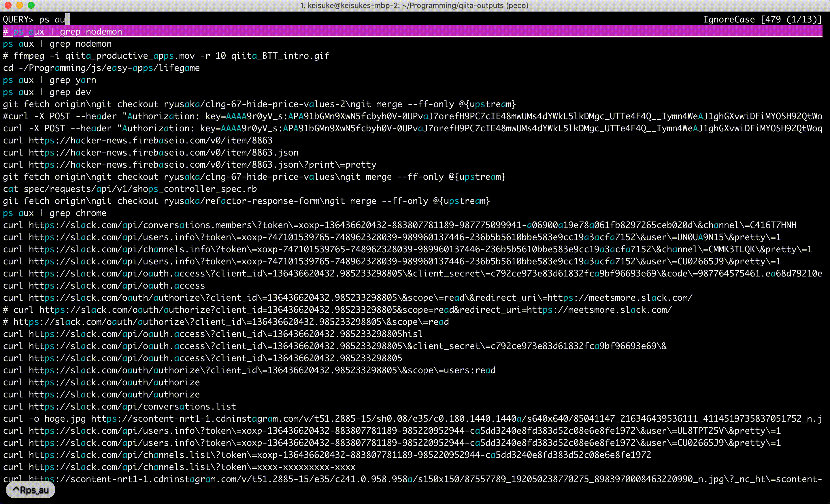This screenshot has width=830, height=504.
Task: Select highlighted '# ps aux | grep nodemon' line
Action: [x=63, y=32]
